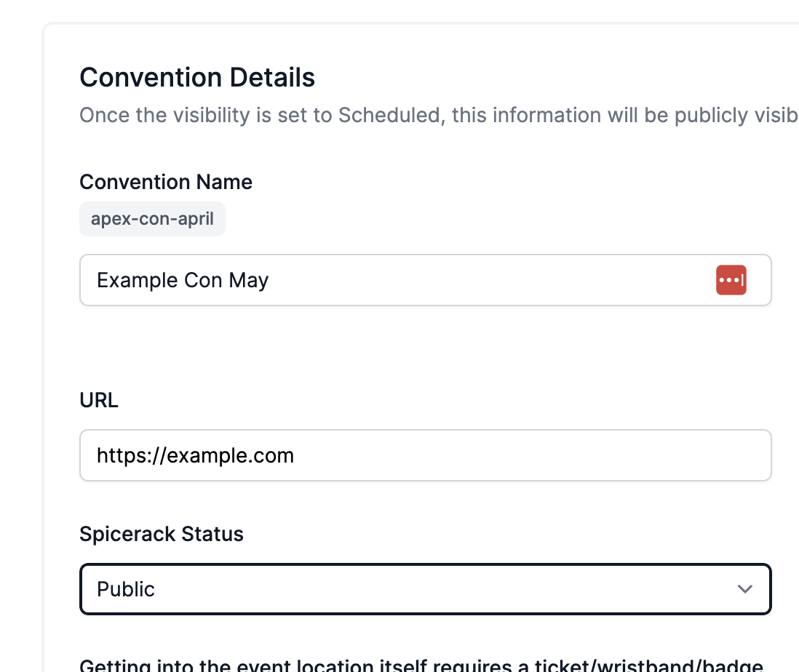This screenshot has width=799, height=672.
Task: Click the URL field label
Action: (x=99, y=400)
